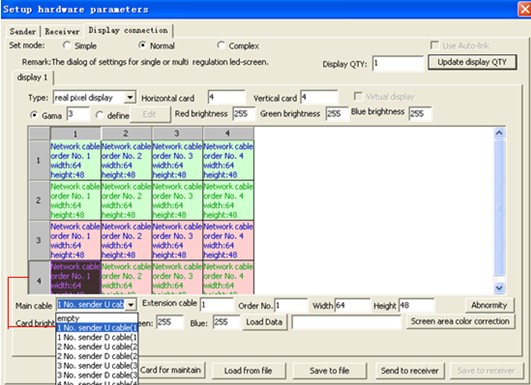531x385 pixels.
Task: Click the Send to receiver button
Action: [x=409, y=371]
